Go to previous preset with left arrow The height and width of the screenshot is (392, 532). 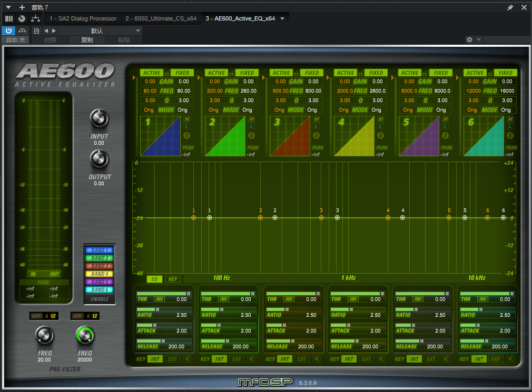pos(46,31)
